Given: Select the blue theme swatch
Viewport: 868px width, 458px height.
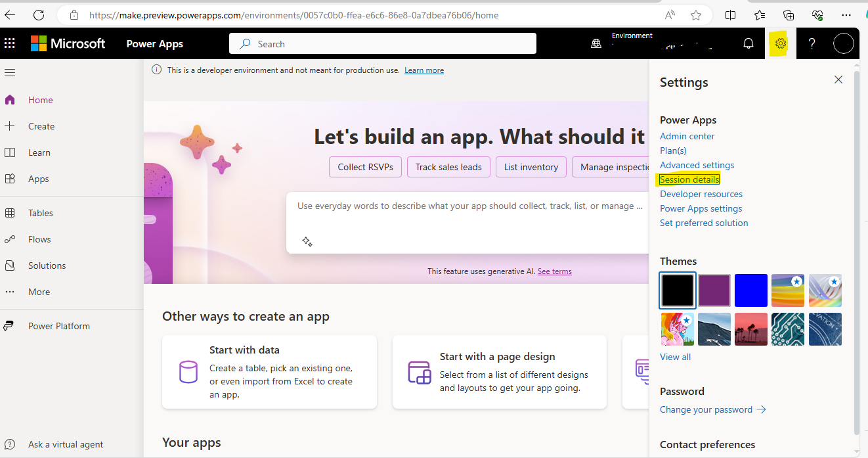Looking at the screenshot, I should click(x=751, y=290).
